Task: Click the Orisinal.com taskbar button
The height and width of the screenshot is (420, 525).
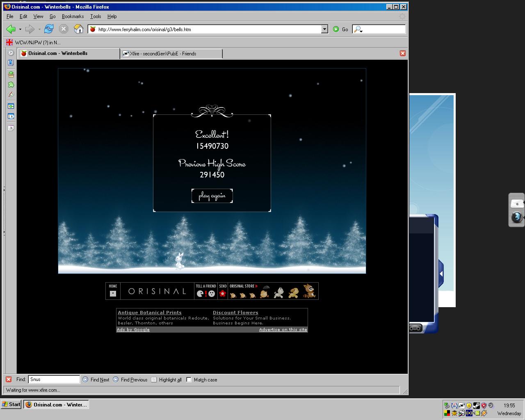Action: click(x=56, y=404)
